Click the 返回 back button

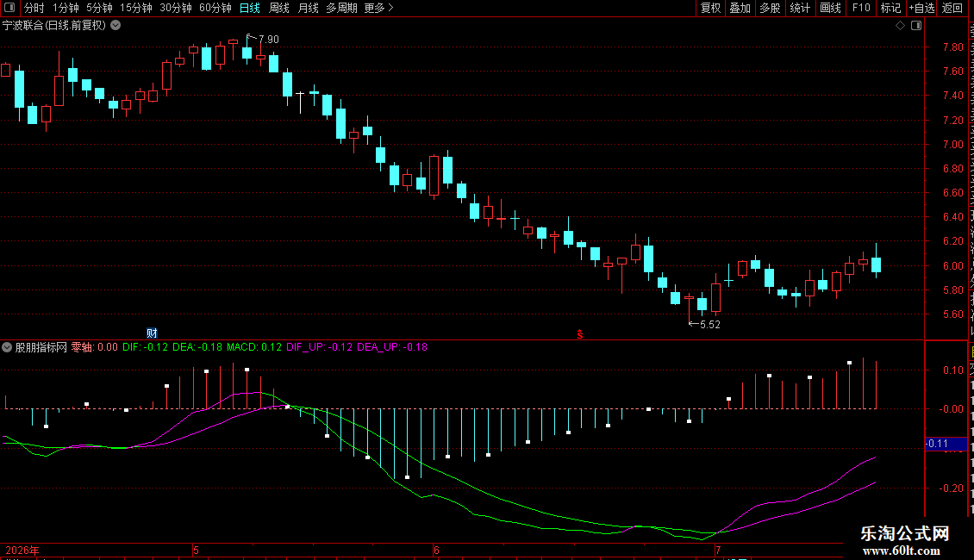coord(952,8)
